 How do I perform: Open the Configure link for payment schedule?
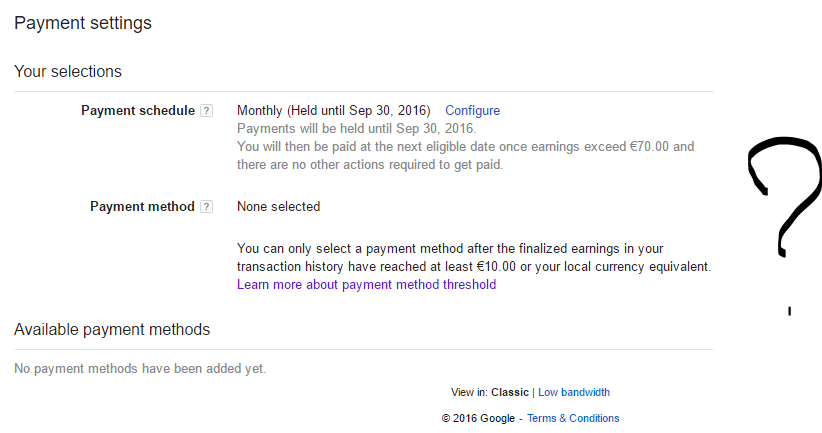(x=472, y=111)
